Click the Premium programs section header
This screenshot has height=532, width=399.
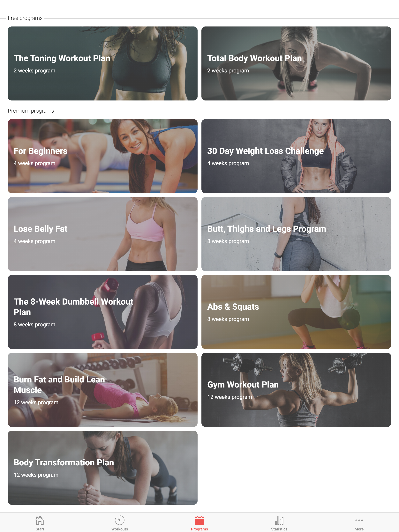[31, 111]
